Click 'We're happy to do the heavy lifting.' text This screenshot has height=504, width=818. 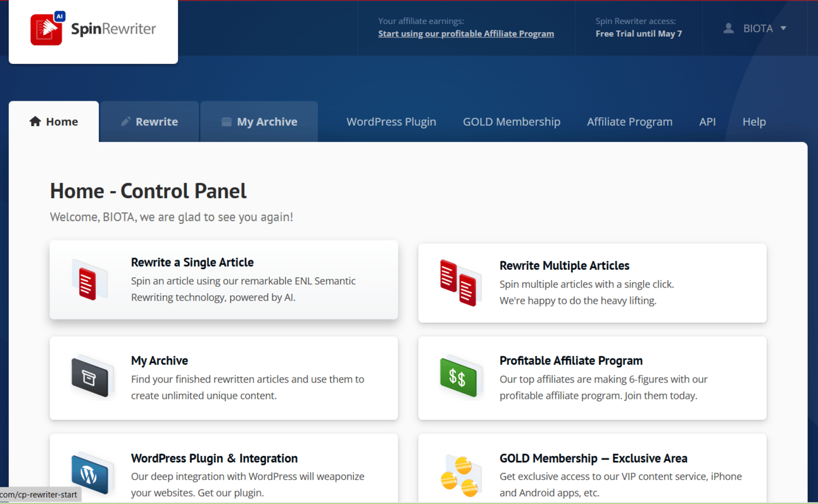[578, 300]
